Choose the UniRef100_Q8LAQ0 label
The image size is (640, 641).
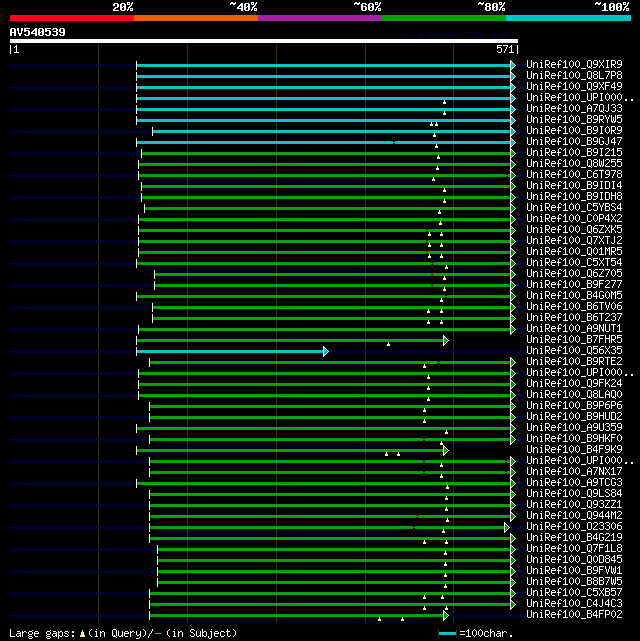pyautogui.click(x=574, y=394)
